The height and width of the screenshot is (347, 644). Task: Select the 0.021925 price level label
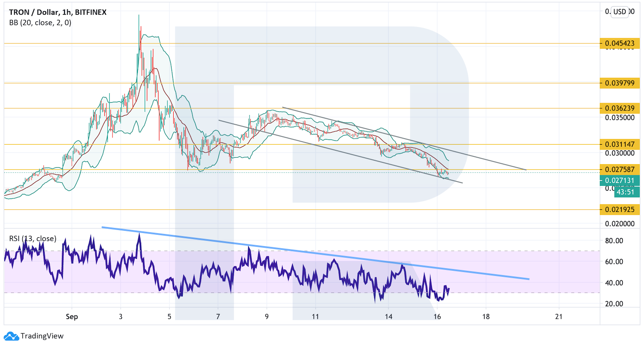[619, 210]
